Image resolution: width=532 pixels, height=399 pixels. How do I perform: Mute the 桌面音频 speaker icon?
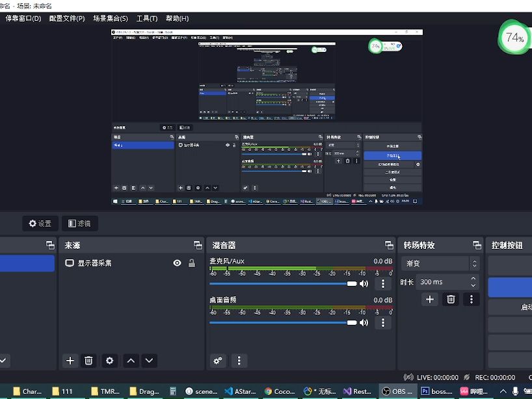[364, 322]
